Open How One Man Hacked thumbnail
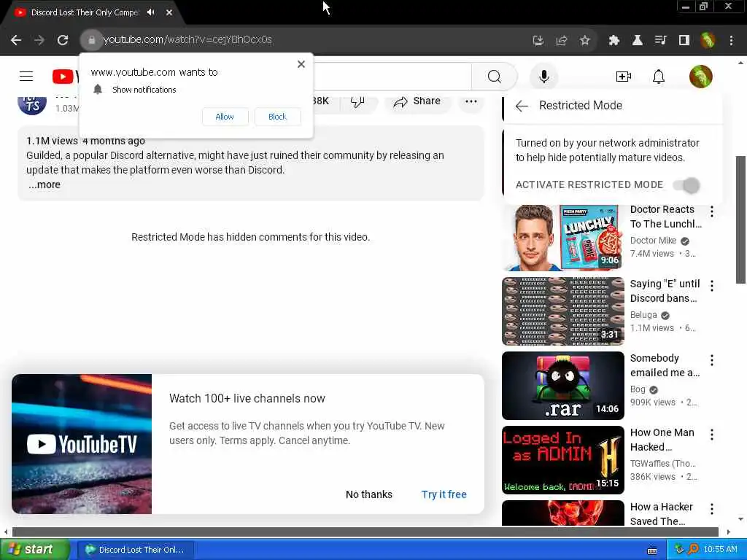Screen dimensions: 747x560 (562, 459)
